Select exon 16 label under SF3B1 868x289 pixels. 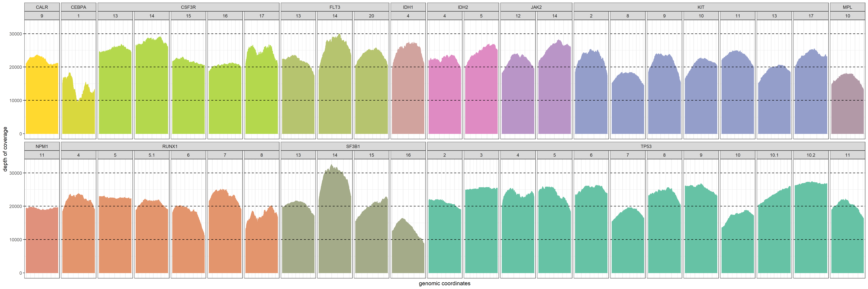[408, 155]
